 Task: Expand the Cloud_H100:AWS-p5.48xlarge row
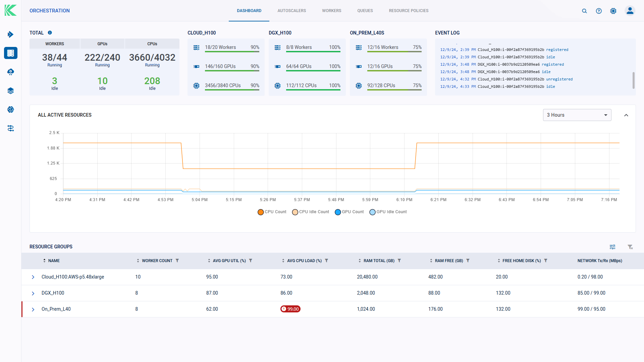(33, 277)
